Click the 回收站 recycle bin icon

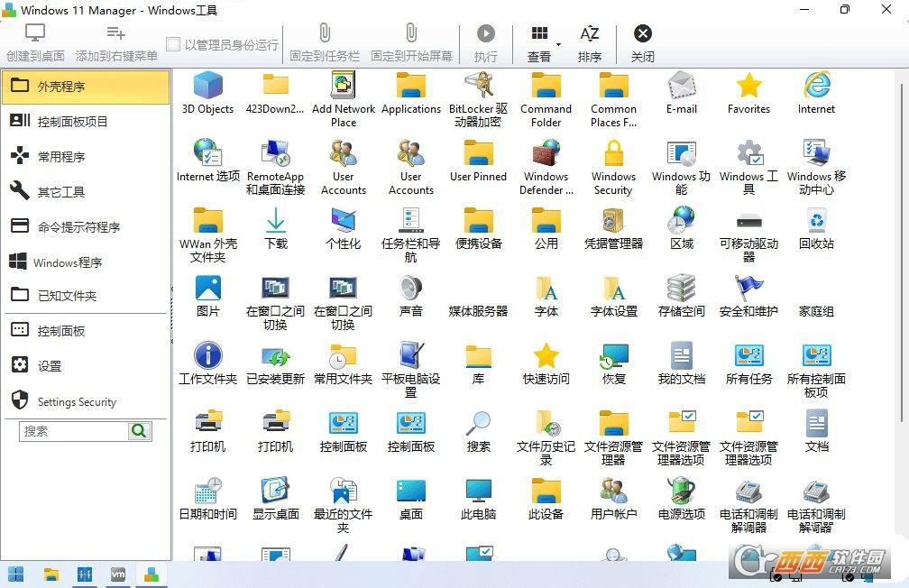pyautogui.click(x=816, y=220)
